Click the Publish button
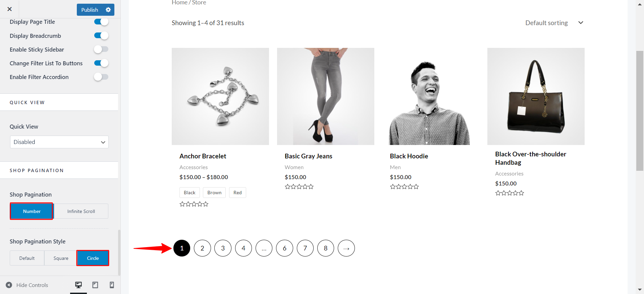The image size is (644, 294). click(89, 10)
